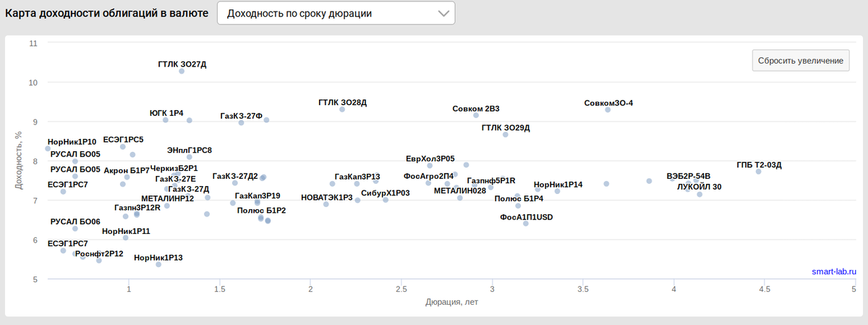Viewport: 868px width, 325px height.
Task: Open the 'Доходность по сроку дюрации' dropdown
Action: coord(336,14)
